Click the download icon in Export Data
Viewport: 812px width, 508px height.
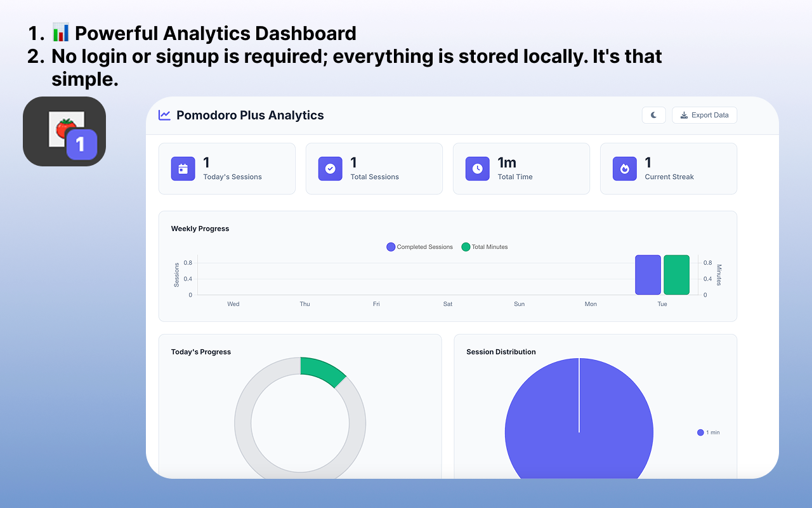pos(684,115)
